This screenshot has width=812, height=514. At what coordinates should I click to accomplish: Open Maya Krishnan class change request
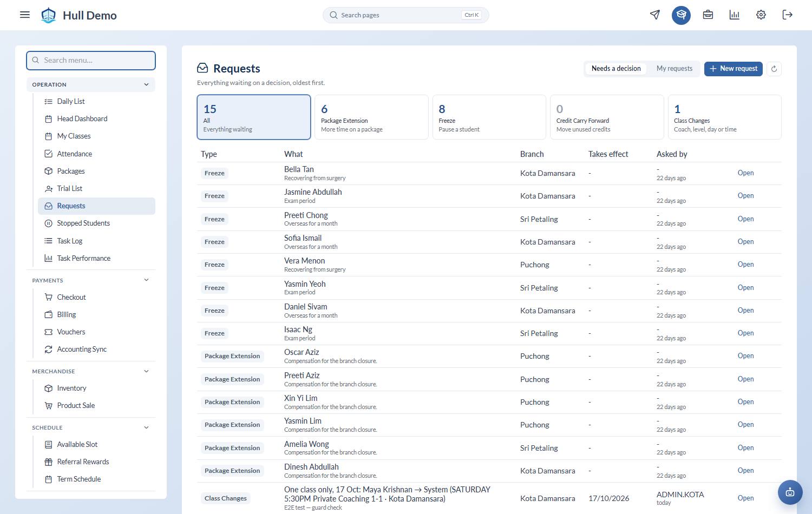[x=745, y=498]
